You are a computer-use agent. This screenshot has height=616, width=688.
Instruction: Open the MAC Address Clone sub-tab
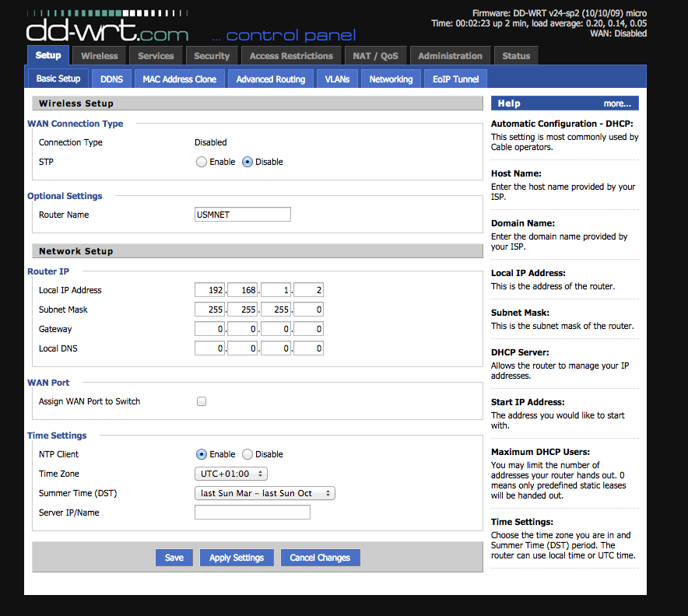[x=179, y=79]
